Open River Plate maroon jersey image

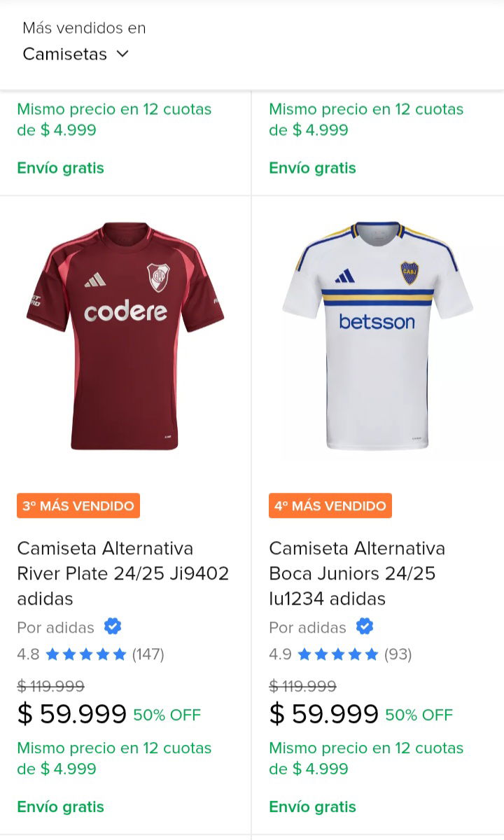point(125,337)
